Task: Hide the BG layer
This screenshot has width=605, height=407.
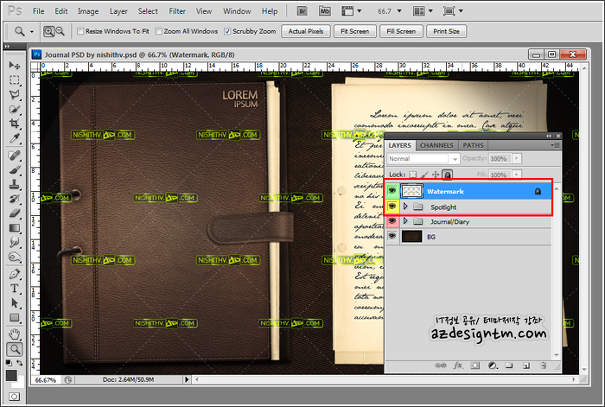Action: (392, 236)
